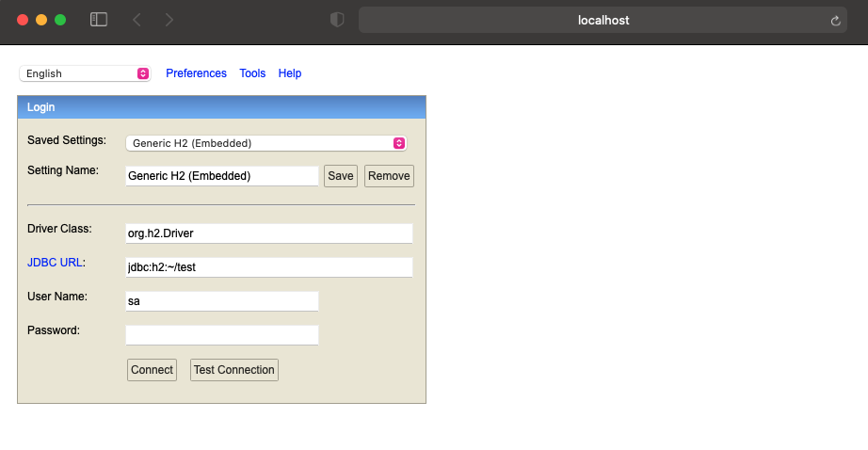Click the green fullscreen window button
868x450 pixels.
click(60, 20)
